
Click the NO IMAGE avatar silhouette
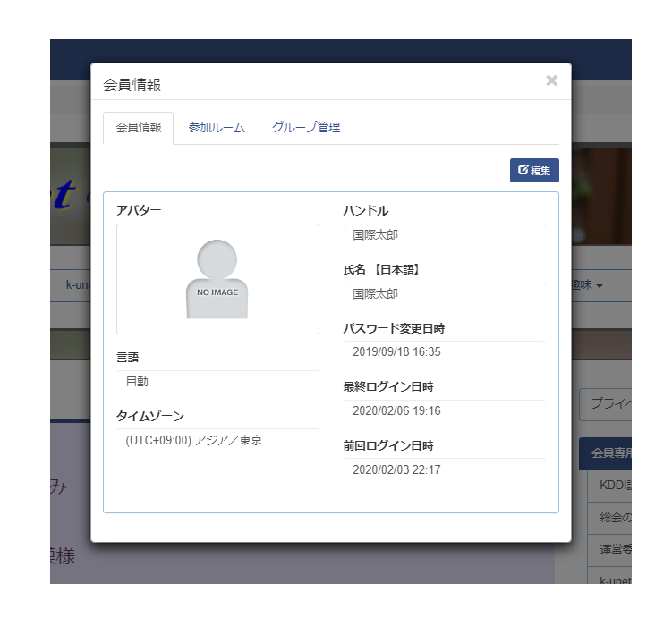tap(217, 279)
